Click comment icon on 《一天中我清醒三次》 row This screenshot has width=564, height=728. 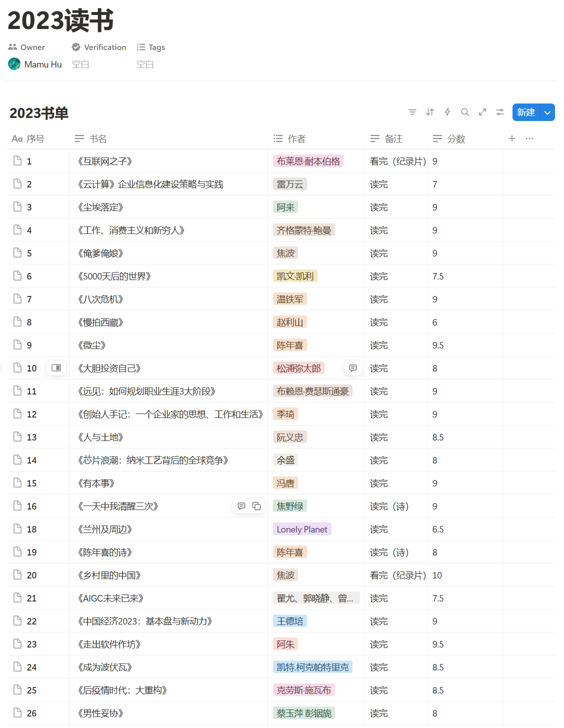(241, 506)
